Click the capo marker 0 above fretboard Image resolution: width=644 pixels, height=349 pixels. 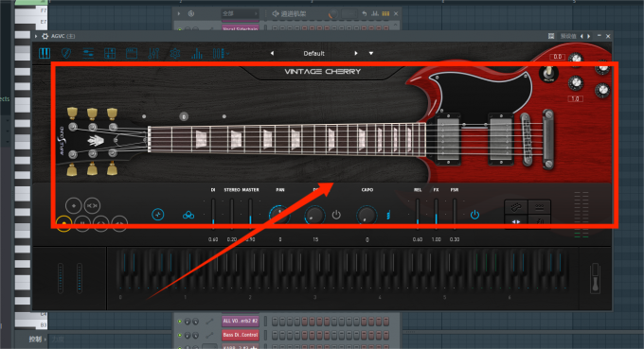[x=184, y=117]
